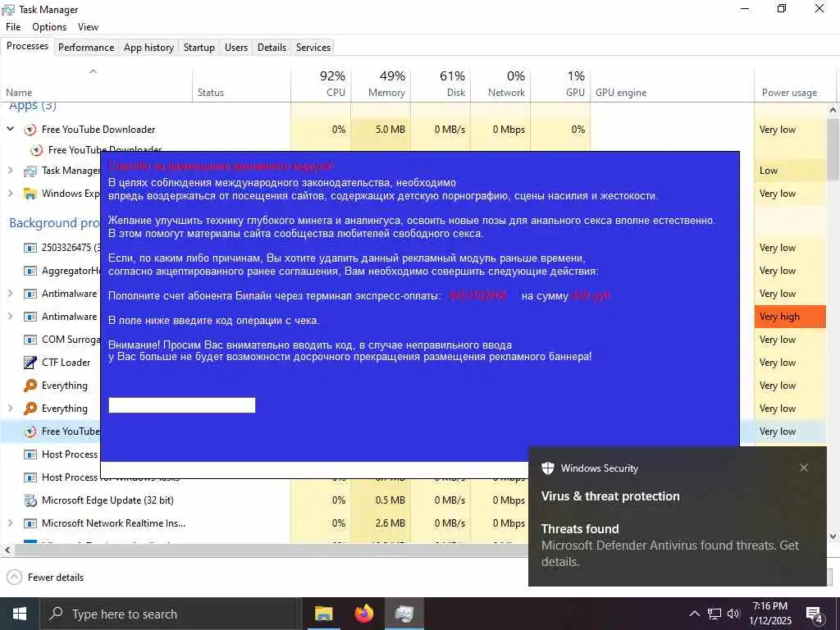The width and height of the screenshot is (840, 630).
Task: Sort by GPU engine column header
Action: [x=673, y=84]
